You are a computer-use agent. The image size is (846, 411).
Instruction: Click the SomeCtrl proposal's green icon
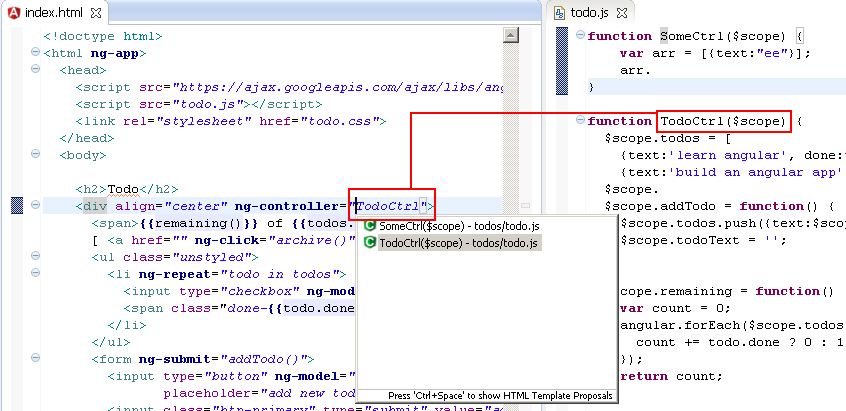click(369, 226)
